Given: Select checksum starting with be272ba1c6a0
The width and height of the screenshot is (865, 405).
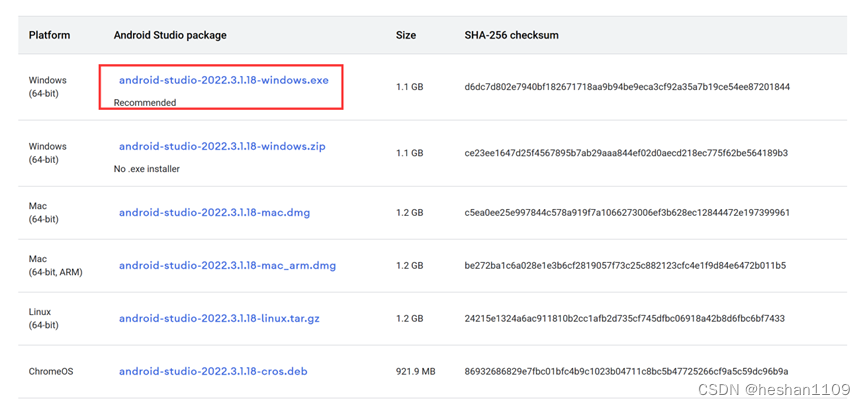Looking at the screenshot, I should [x=625, y=266].
